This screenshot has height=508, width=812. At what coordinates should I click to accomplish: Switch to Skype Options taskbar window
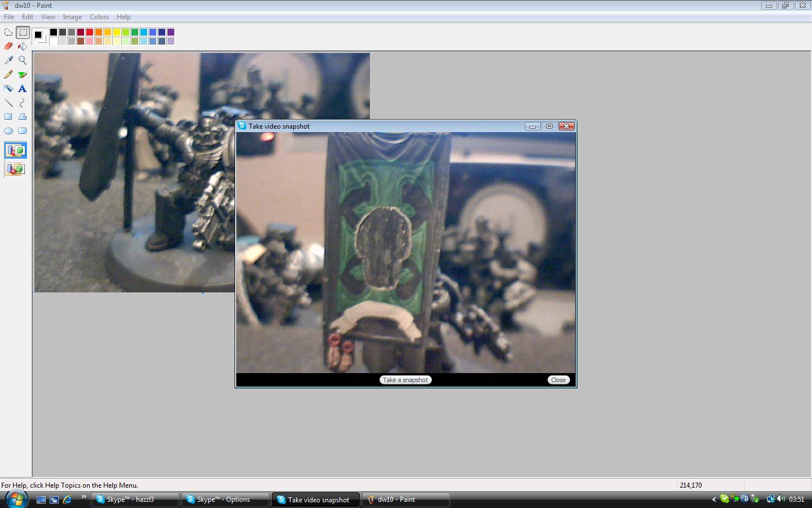[224, 500]
